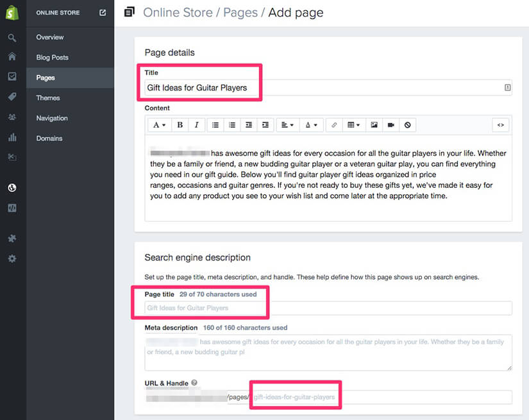The image size is (529, 420).
Task: Click the Pages breadcrumb link
Action: point(240,12)
